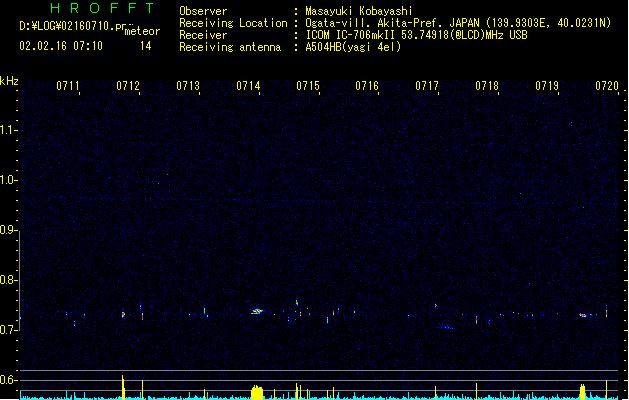The image size is (629, 400).
Task: Click the 1.1 kHz axis label
Action: click(x=8, y=130)
